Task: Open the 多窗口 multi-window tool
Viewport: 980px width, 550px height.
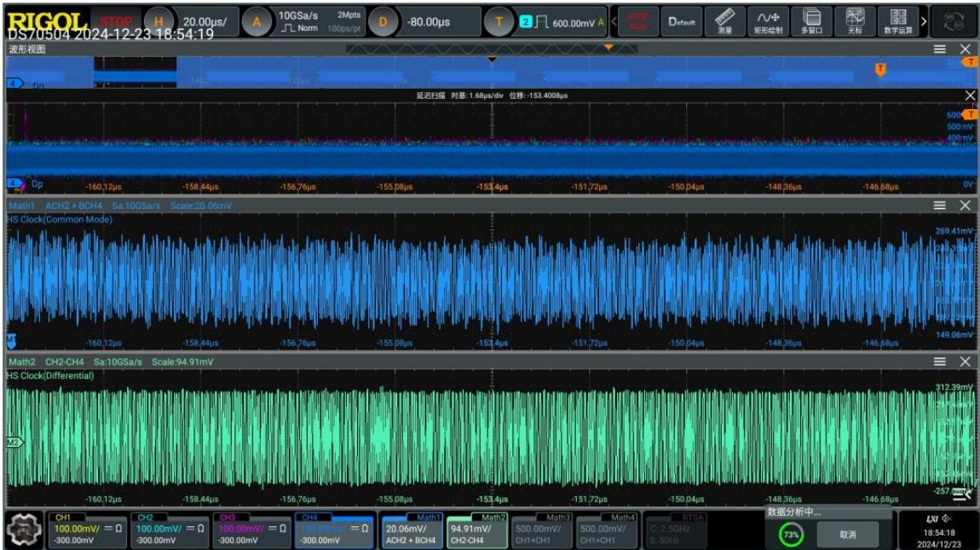Action: (811, 21)
